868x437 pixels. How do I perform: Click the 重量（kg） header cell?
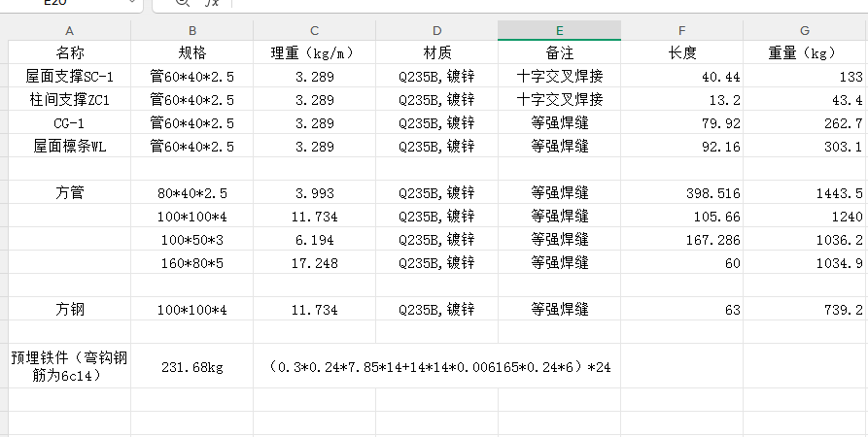click(x=805, y=52)
